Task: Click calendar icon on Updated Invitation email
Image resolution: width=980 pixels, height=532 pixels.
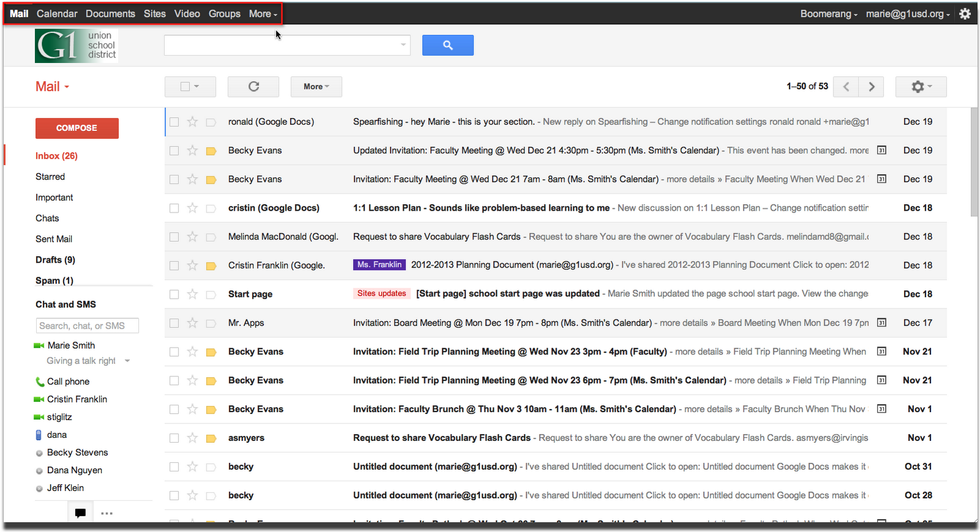Action: 881,150
